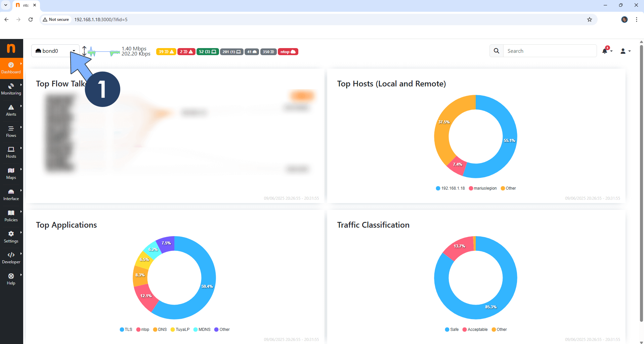Open the Interface sidebar section

click(x=11, y=195)
